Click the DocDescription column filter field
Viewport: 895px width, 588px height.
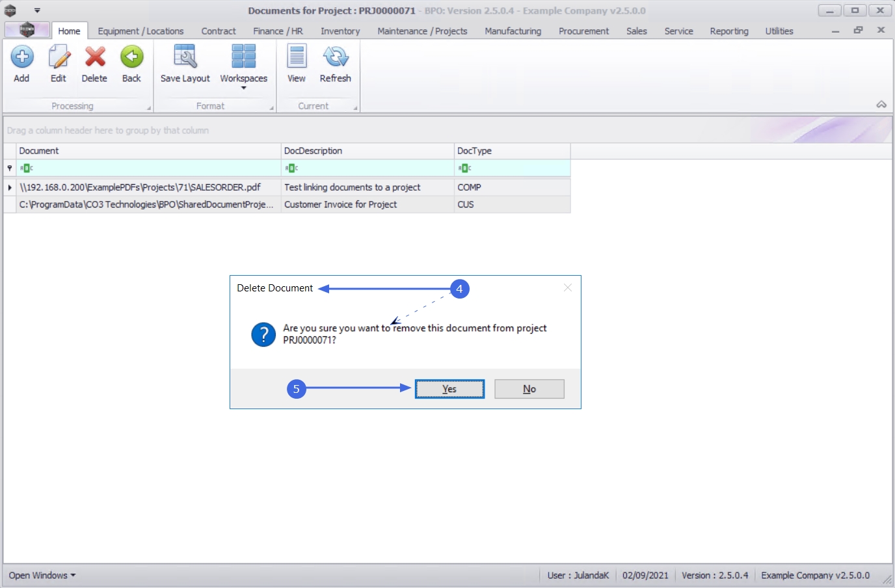pos(367,168)
